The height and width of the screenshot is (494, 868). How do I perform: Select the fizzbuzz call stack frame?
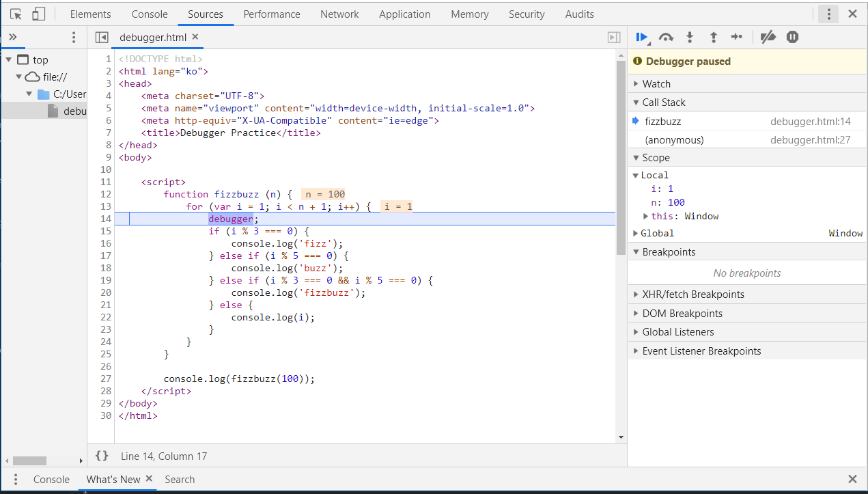747,122
